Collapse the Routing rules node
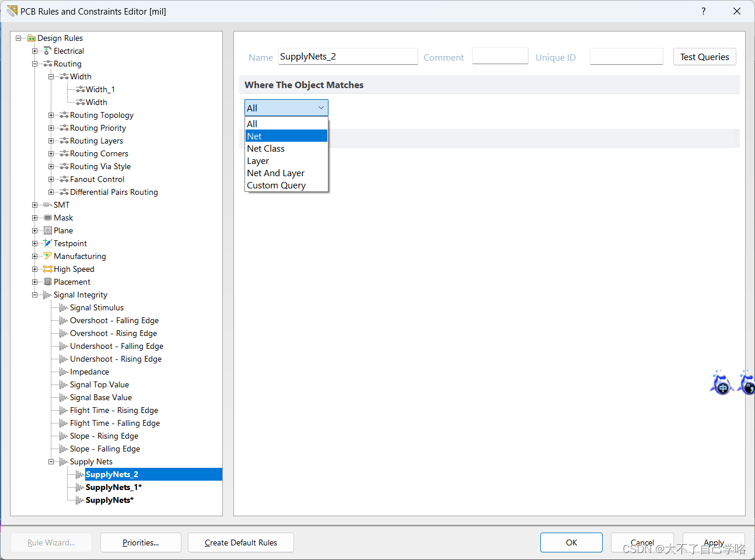The image size is (755, 560). [x=35, y=64]
